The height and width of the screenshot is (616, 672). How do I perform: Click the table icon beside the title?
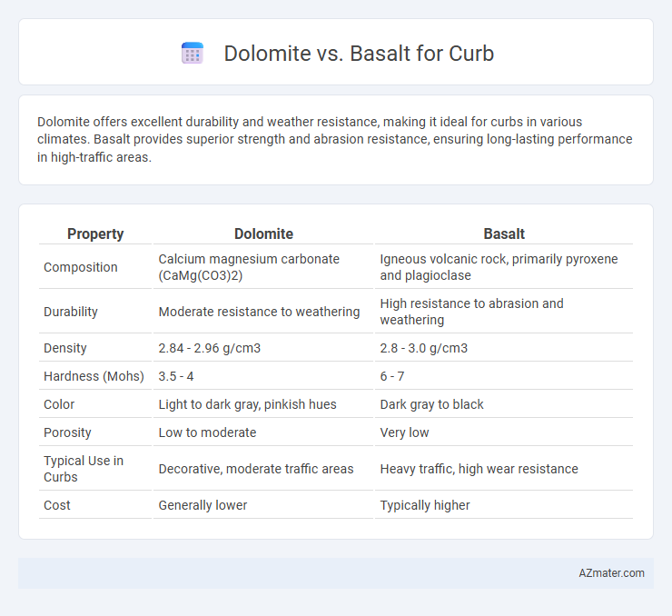[192, 54]
